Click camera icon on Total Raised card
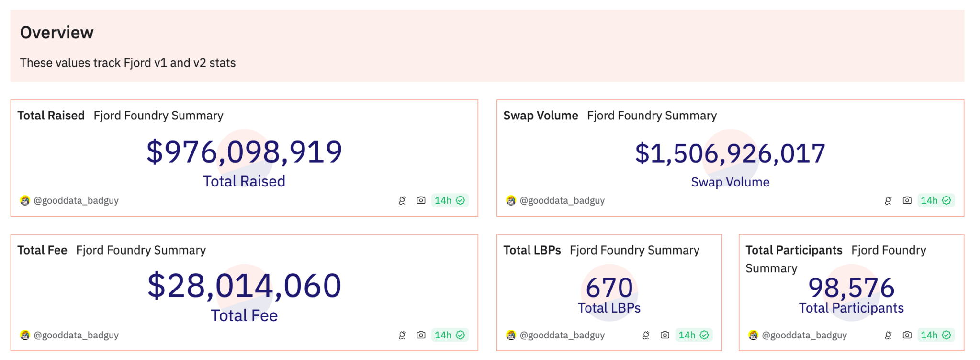 [421, 200]
